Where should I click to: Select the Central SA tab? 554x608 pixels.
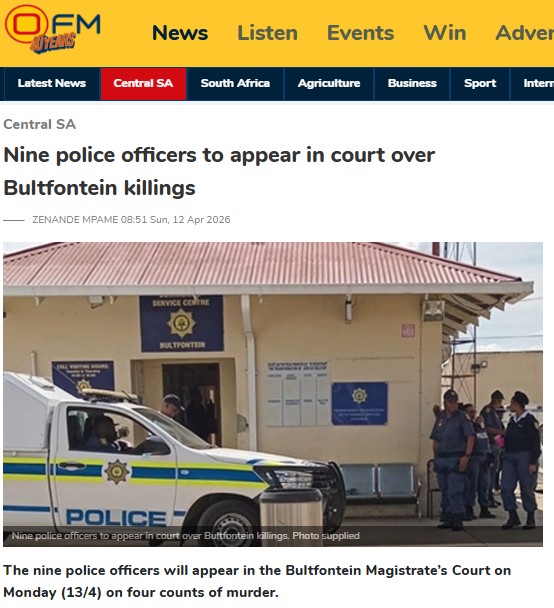(143, 83)
